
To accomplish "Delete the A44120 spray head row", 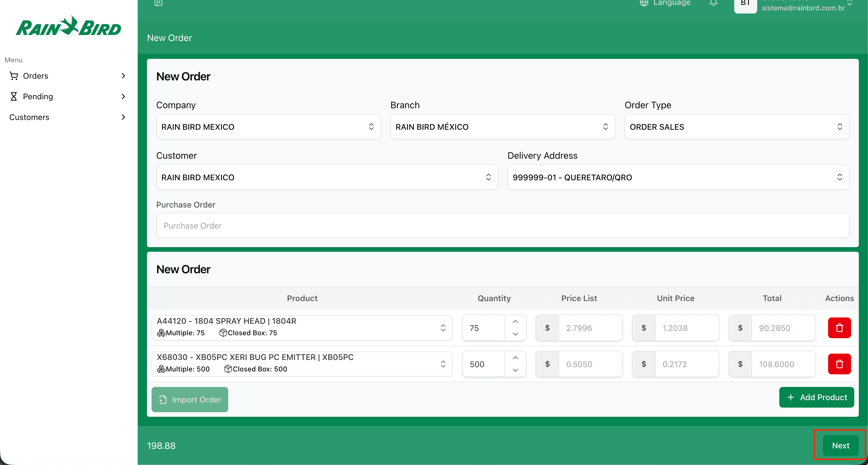I will tap(839, 328).
